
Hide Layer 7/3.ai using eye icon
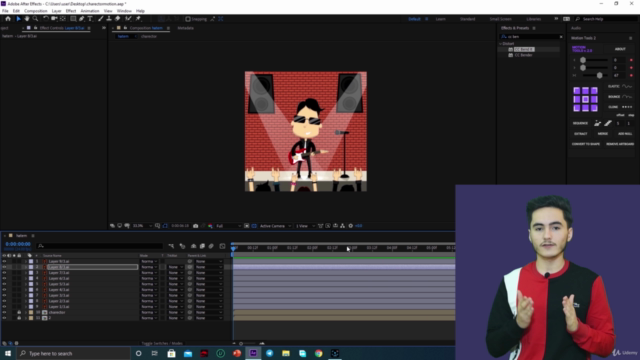4,273
